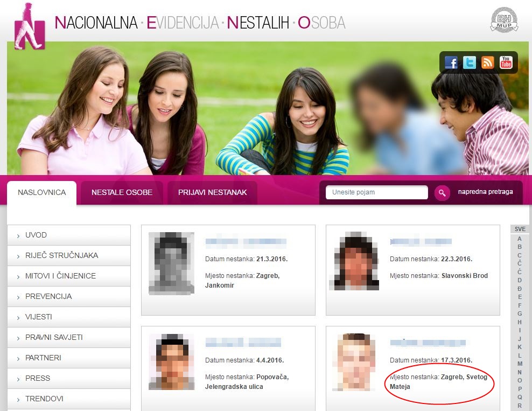Open the Prijavi nestanak tab
The height and width of the screenshot is (411, 532).
coord(212,192)
